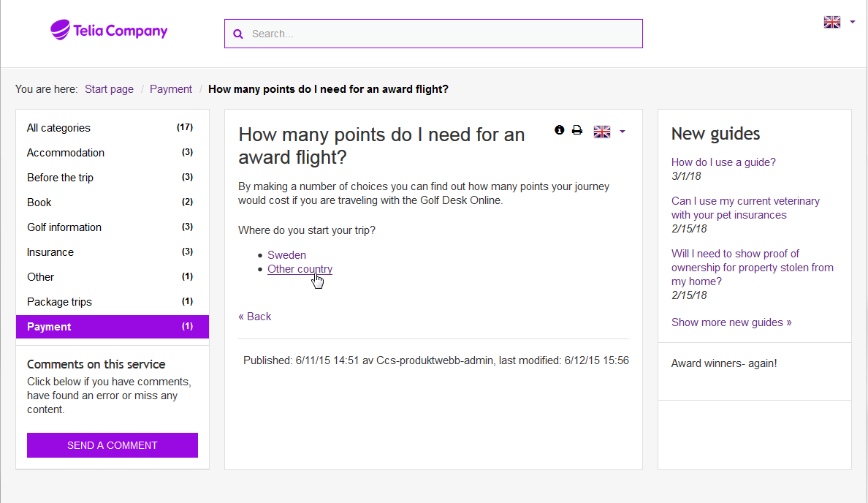
Task: Click Show more new guides link
Action: [731, 322]
